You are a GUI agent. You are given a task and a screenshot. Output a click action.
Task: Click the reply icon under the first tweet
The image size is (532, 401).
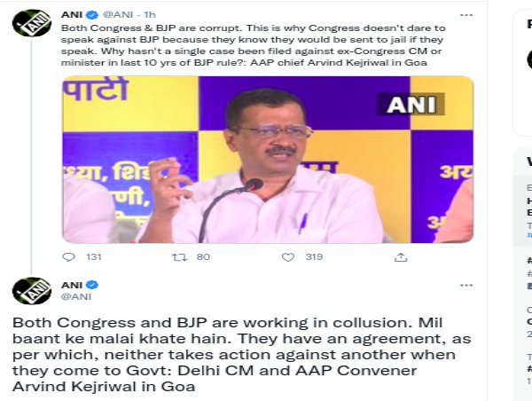pyautogui.click(x=69, y=257)
